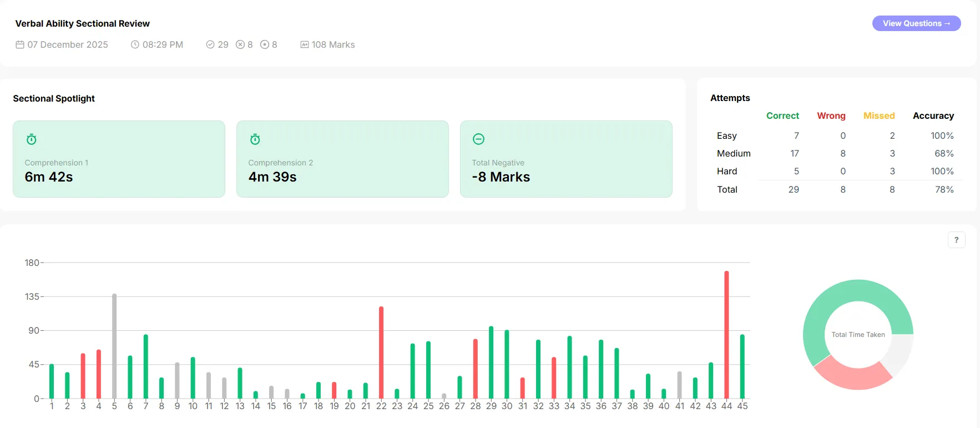980x428 pixels.
Task: Click the 68% accuracy value for Medium
Action: [944, 153]
